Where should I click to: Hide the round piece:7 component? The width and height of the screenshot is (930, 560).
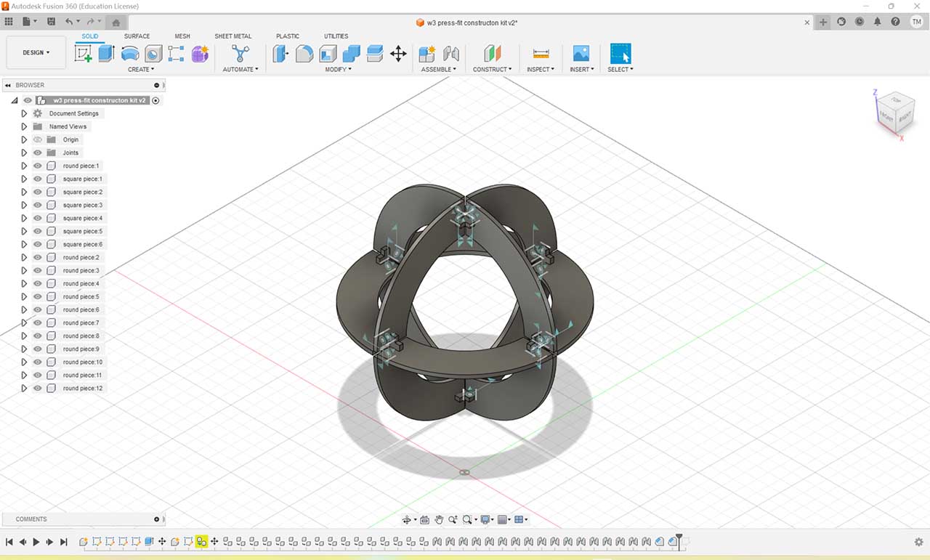(x=38, y=322)
